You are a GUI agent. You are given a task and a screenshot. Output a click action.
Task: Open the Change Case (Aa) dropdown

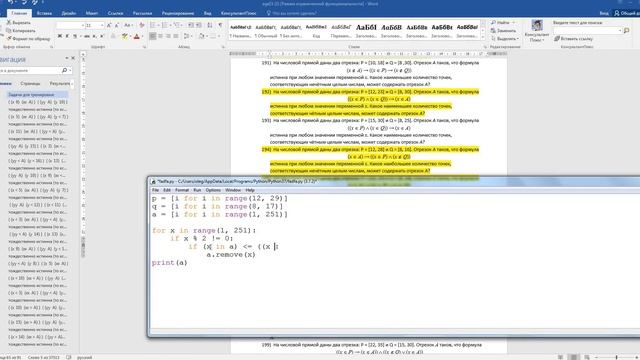pos(129,25)
